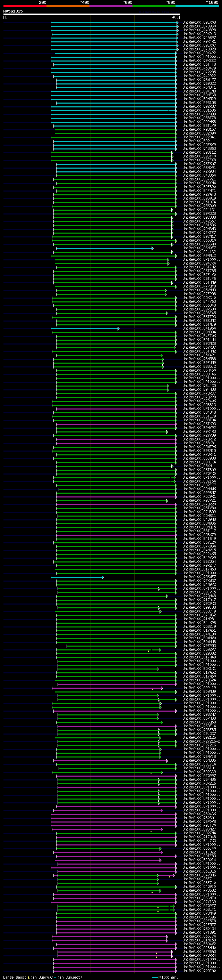222x980 pixels.
Task: Select hit UniRef100_P93157
Action: (199, 129)
